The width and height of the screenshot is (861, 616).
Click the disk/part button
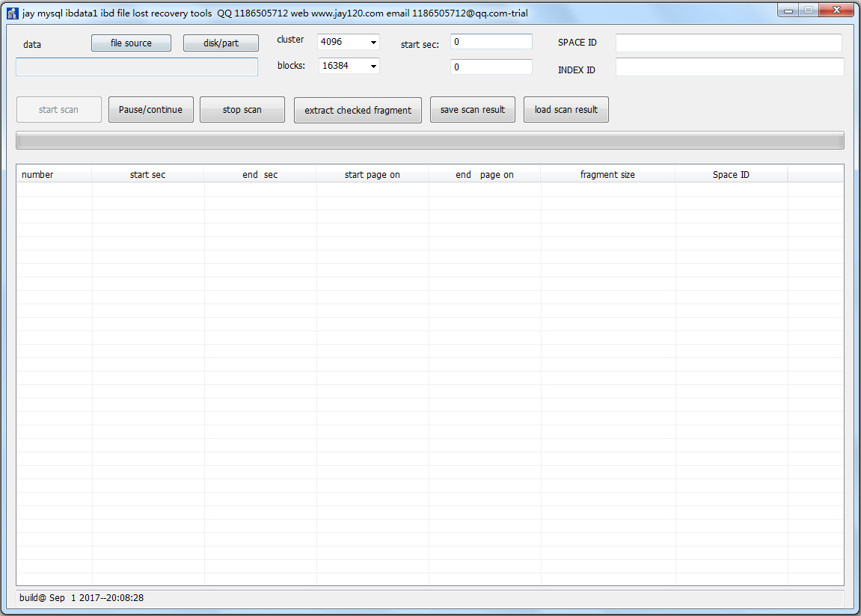coord(221,43)
